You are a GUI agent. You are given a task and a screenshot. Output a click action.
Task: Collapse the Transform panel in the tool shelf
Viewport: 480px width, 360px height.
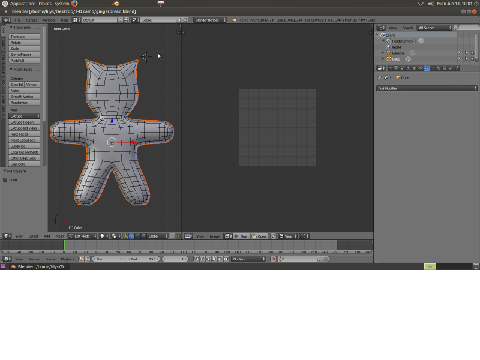click(x=11, y=27)
